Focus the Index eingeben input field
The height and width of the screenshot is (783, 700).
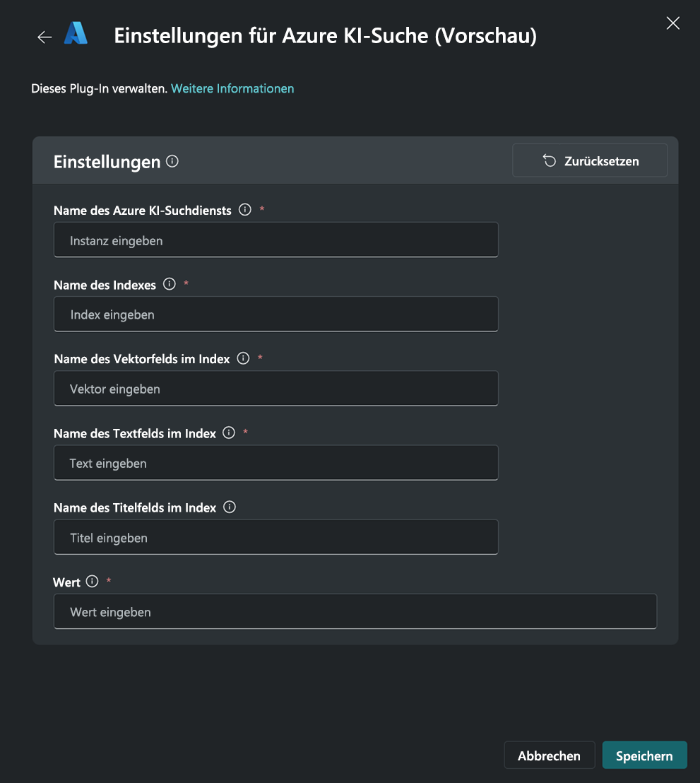pyautogui.click(x=275, y=314)
